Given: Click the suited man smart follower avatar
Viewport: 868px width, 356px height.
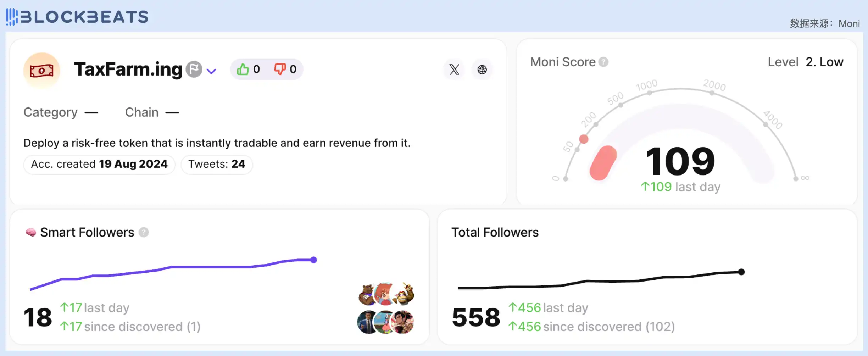Looking at the screenshot, I should pos(367,322).
